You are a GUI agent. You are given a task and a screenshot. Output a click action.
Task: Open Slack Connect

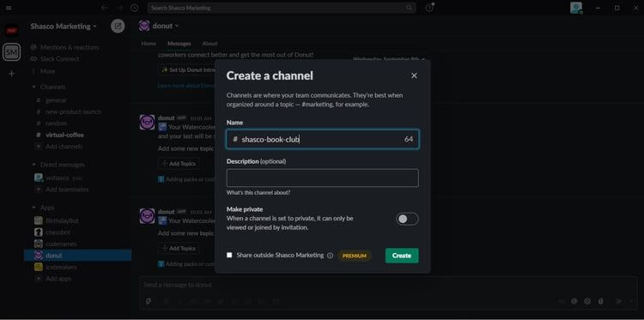tap(55, 59)
